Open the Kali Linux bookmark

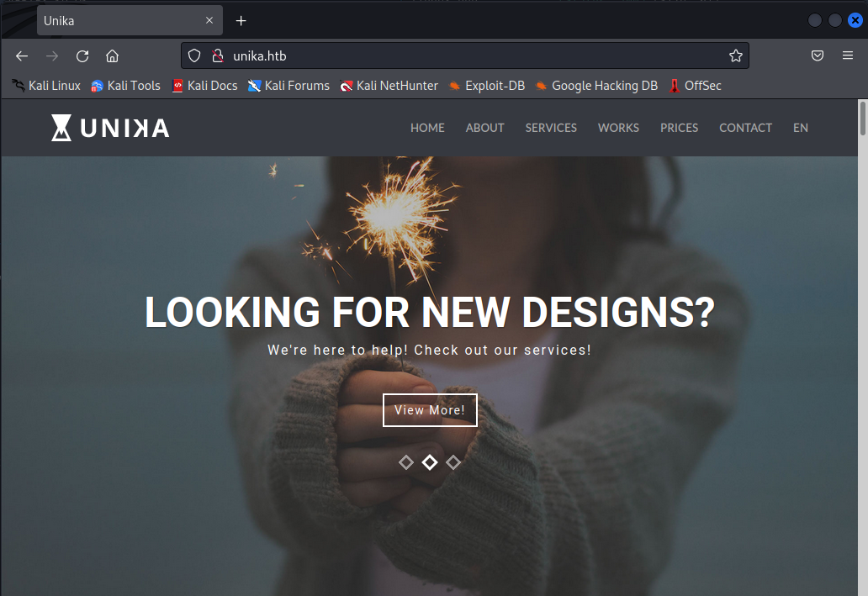tap(46, 86)
